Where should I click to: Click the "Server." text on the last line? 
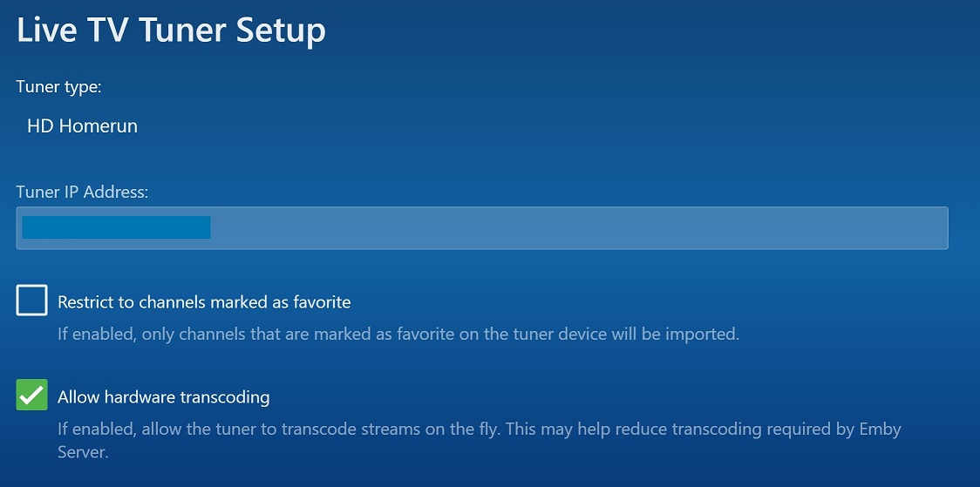[83, 453]
